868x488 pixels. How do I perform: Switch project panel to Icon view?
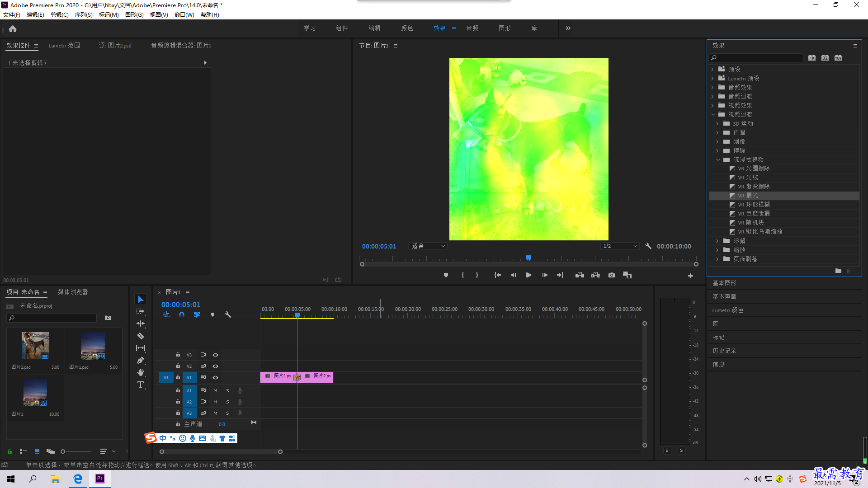tap(37, 451)
